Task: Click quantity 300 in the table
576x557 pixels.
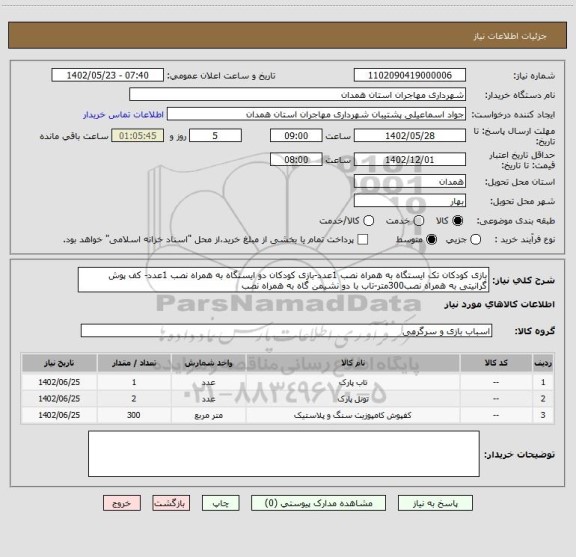Action: (134, 415)
